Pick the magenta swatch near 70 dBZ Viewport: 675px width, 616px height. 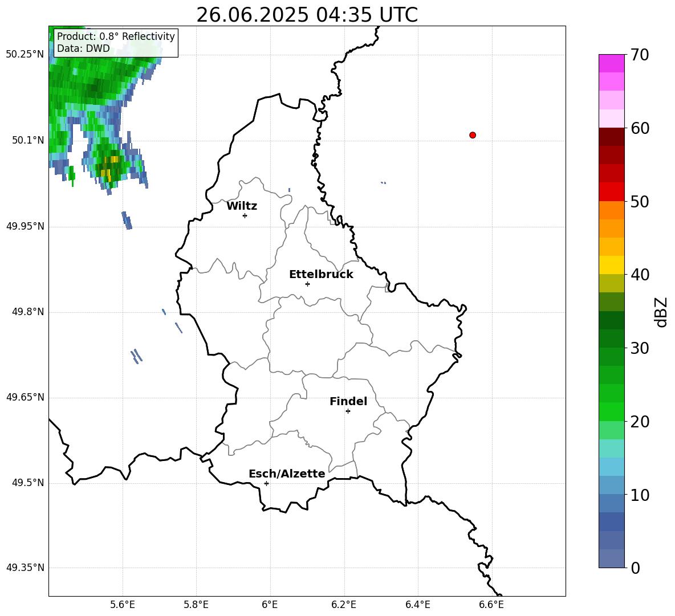point(611,63)
